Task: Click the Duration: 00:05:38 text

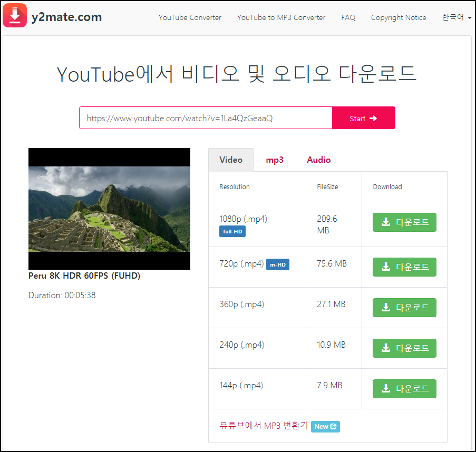Action: (x=62, y=295)
